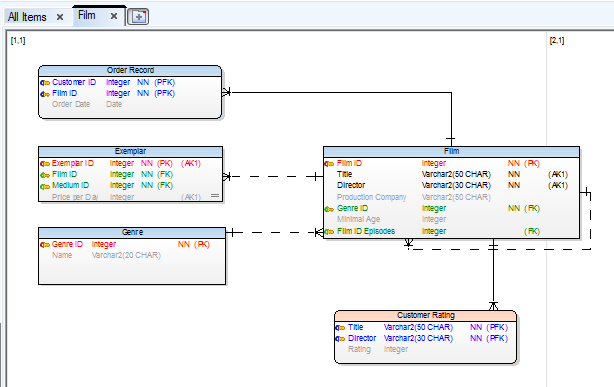This screenshot has width=614, height=387.
Task: Click the Exemplar entity overflow grip mark
Action: [x=215, y=195]
